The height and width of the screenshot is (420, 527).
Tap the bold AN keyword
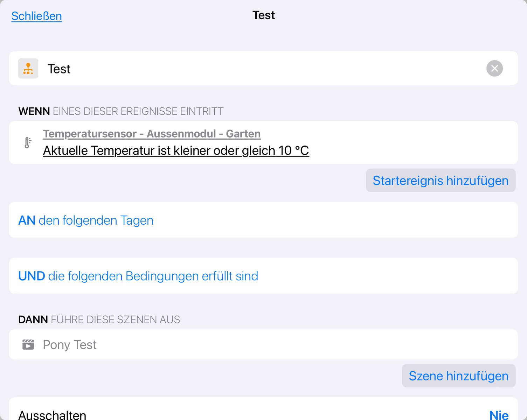(x=27, y=220)
